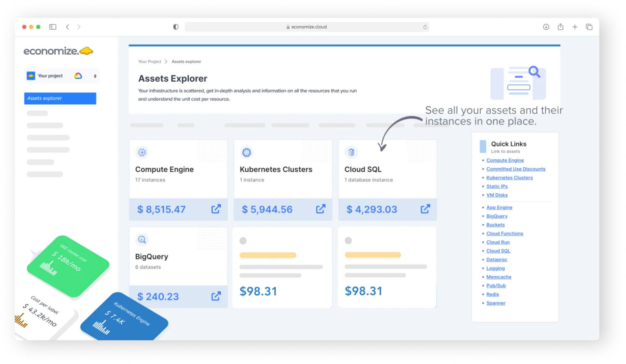Viewport: 626px width, 364px height.
Task: Open Cloud SQL external link icon
Action: click(425, 209)
